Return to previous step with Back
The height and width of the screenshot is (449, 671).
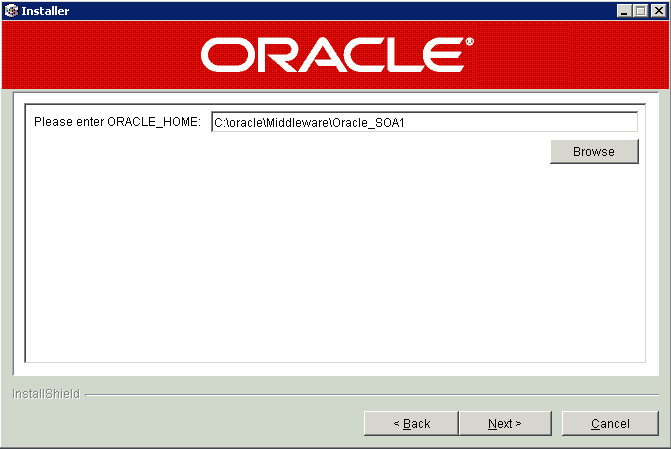[x=411, y=423]
